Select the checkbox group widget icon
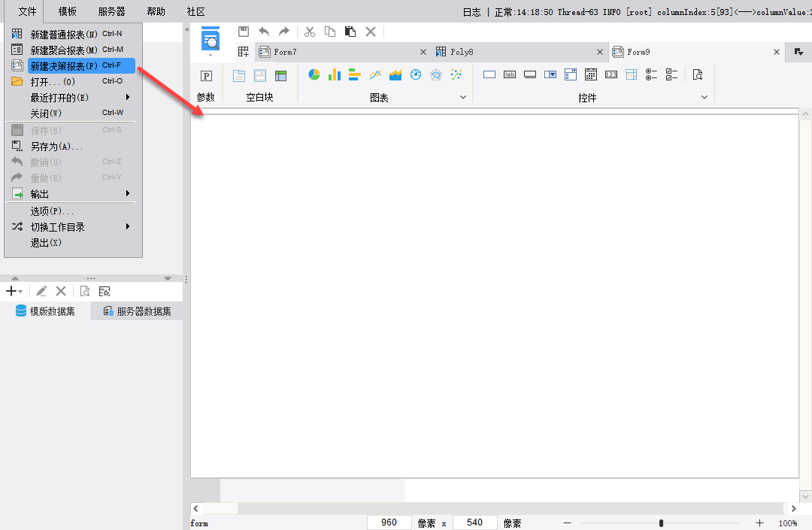 tap(671, 75)
